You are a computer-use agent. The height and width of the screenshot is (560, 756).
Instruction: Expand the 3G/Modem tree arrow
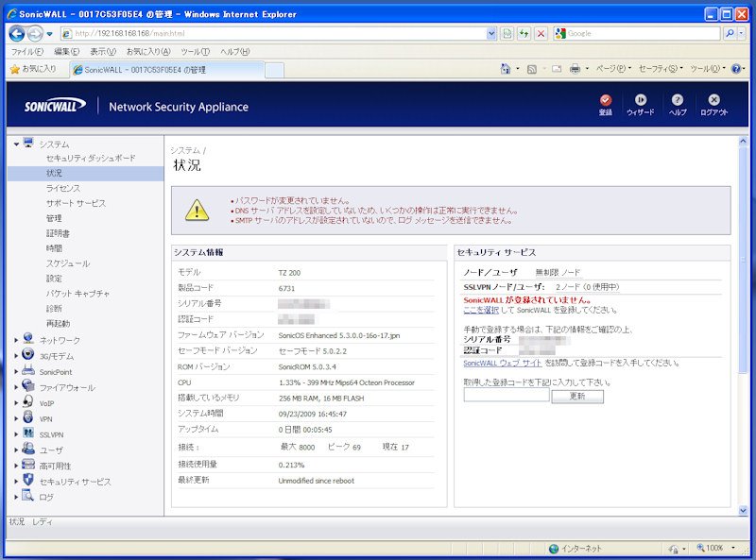coord(16,356)
